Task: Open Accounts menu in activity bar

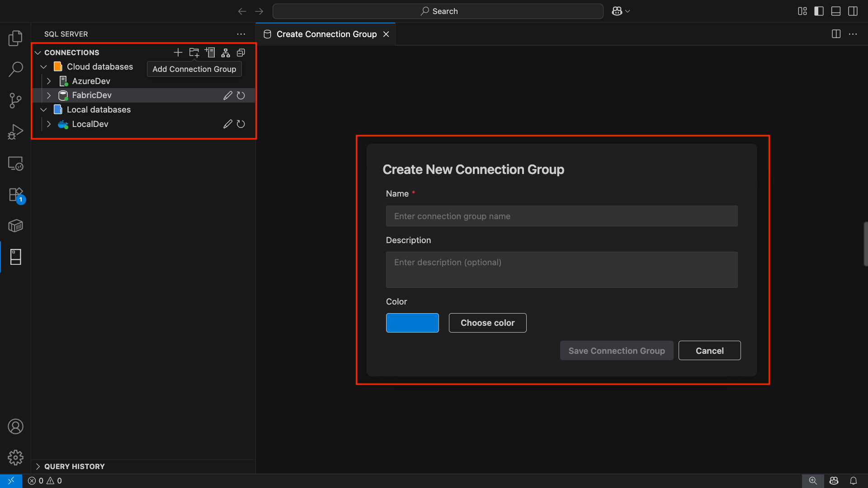Action: [x=15, y=427]
